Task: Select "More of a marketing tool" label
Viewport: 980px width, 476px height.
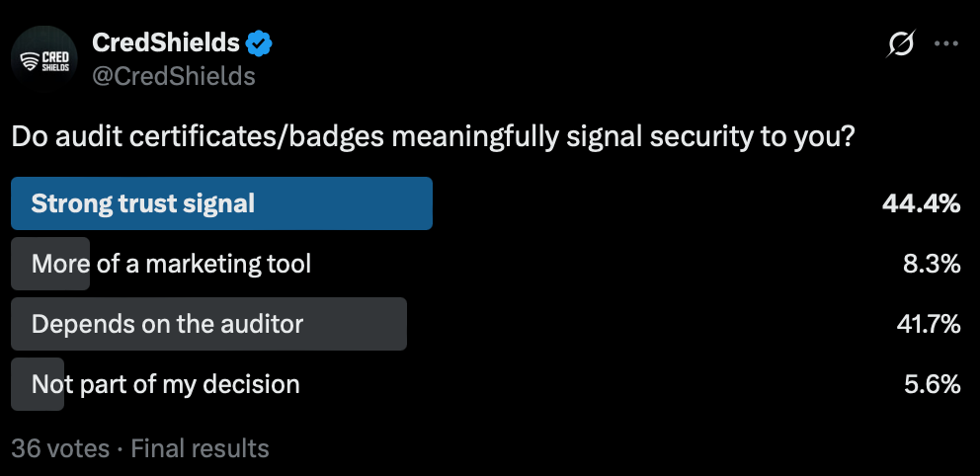Action: coord(171,264)
